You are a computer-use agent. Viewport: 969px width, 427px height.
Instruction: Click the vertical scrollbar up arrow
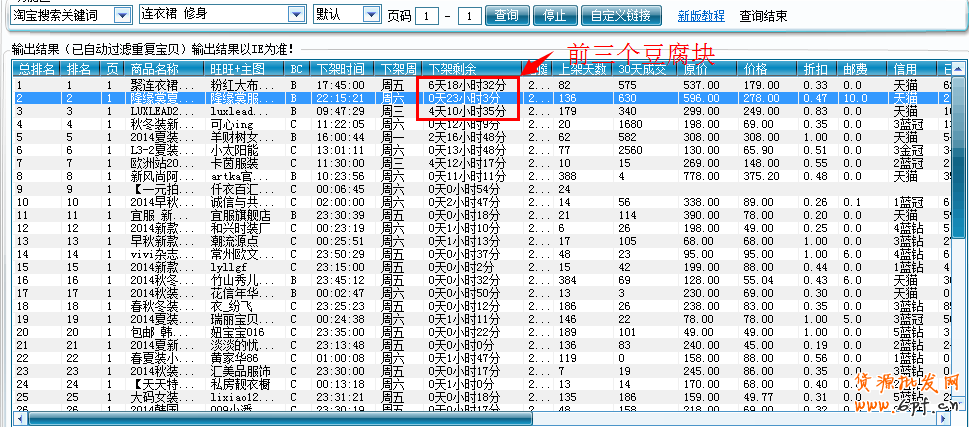click(958, 67)
